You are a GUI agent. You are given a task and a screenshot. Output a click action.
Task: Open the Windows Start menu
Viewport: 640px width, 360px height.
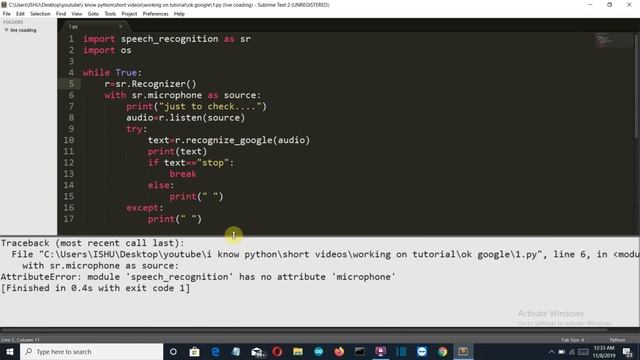point(10,351)
